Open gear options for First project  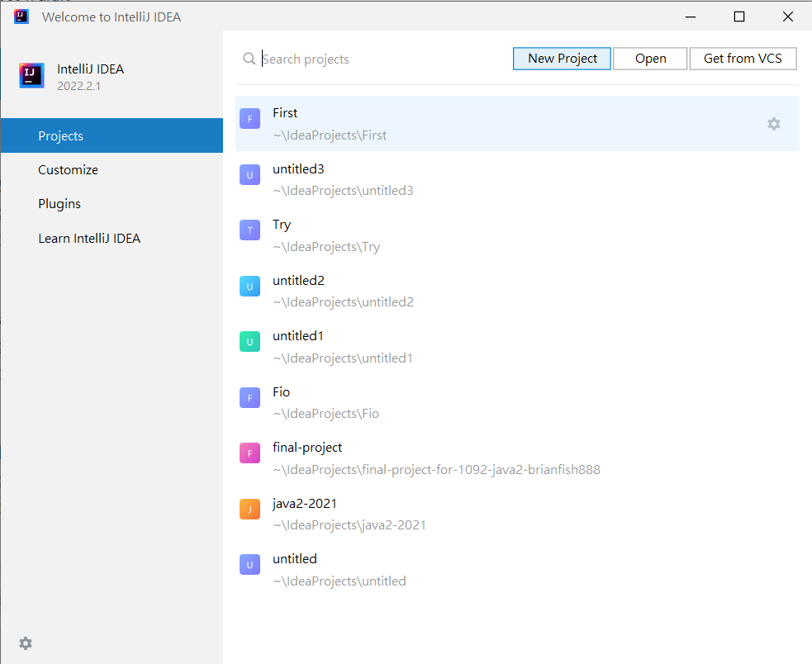774,124
